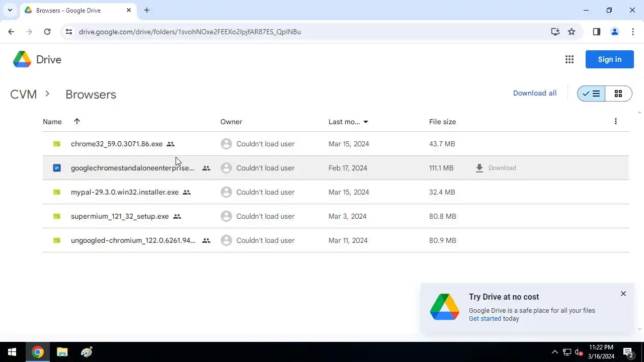644x362 pixels.
Task: Click the chrome32_59.0.3071.86.exe file icon
Action: click(x=57, y=144)
